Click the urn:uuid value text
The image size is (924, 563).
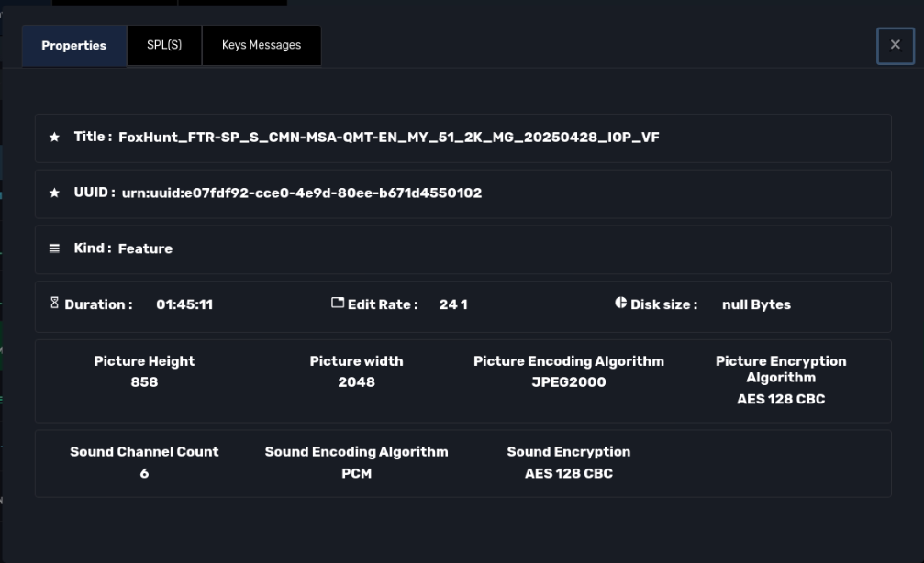pos(301,193)
